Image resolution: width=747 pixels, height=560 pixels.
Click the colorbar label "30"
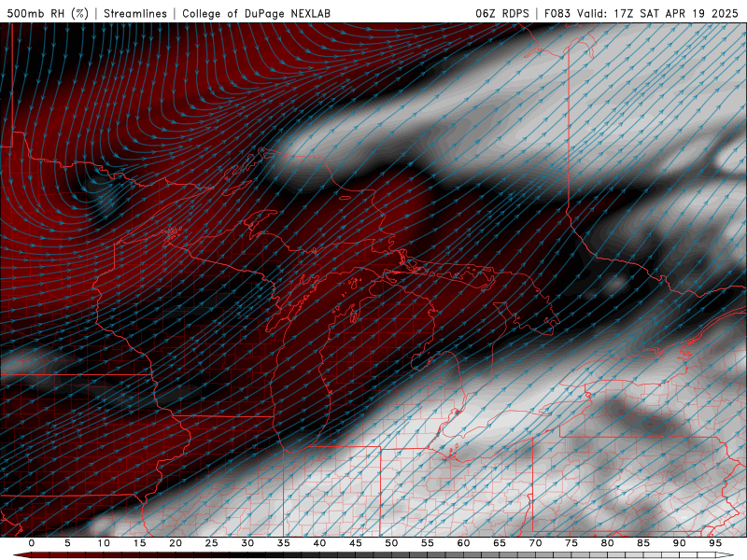coord(247,543)
